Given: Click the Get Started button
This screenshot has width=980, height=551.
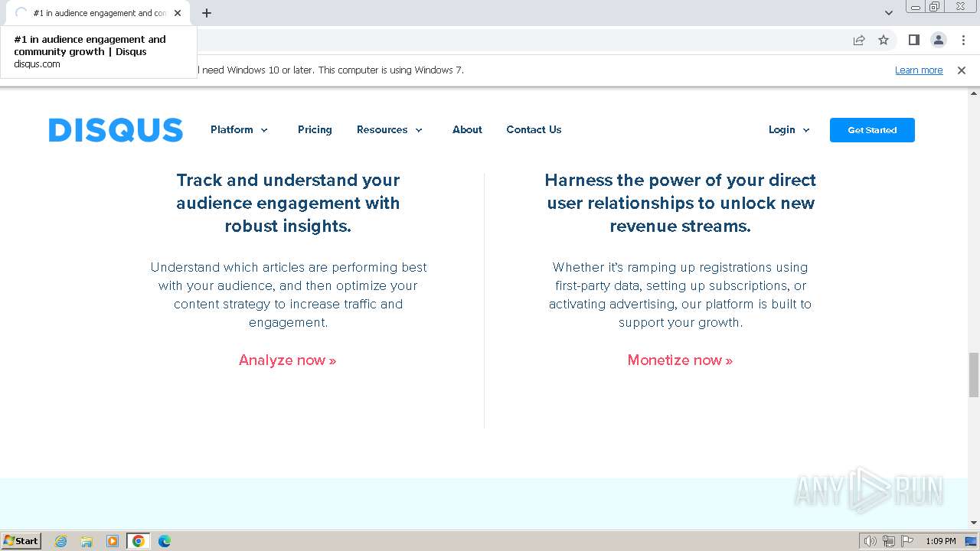Looking at the screenshot, I should tap(872, 130).
